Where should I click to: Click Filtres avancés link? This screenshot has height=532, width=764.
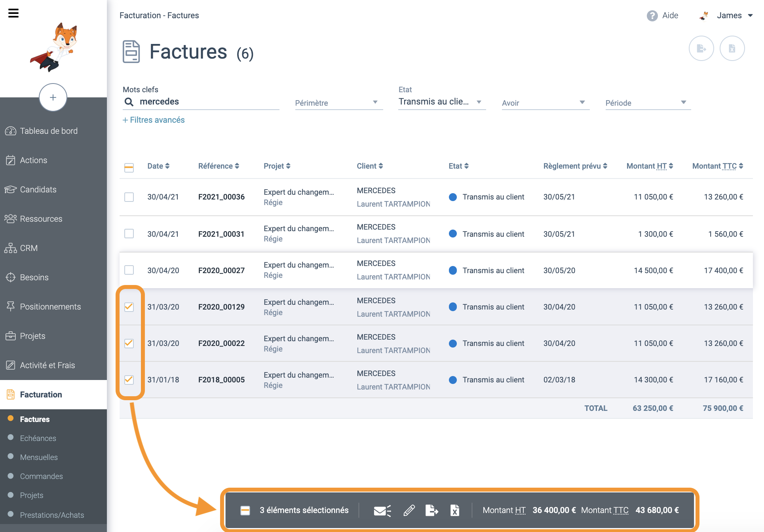[154, 120]
